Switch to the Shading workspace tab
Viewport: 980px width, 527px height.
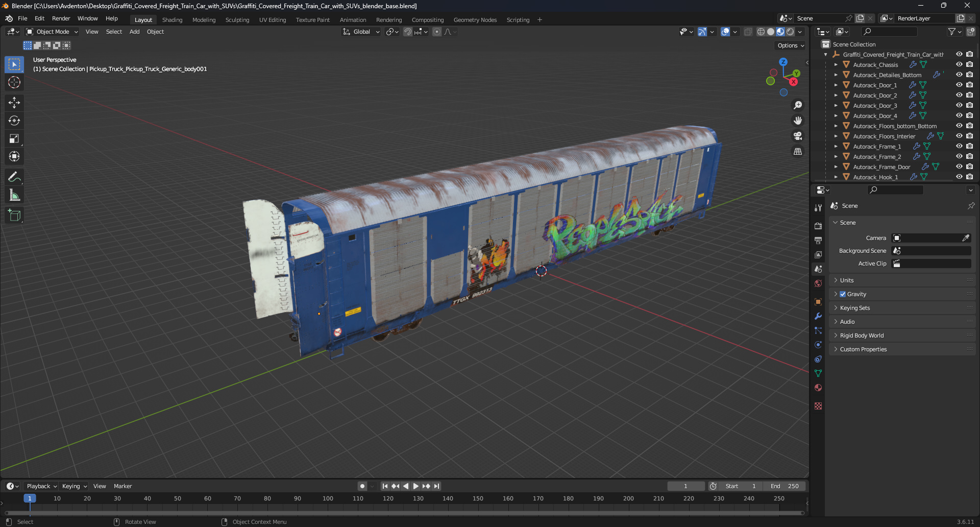172,20
